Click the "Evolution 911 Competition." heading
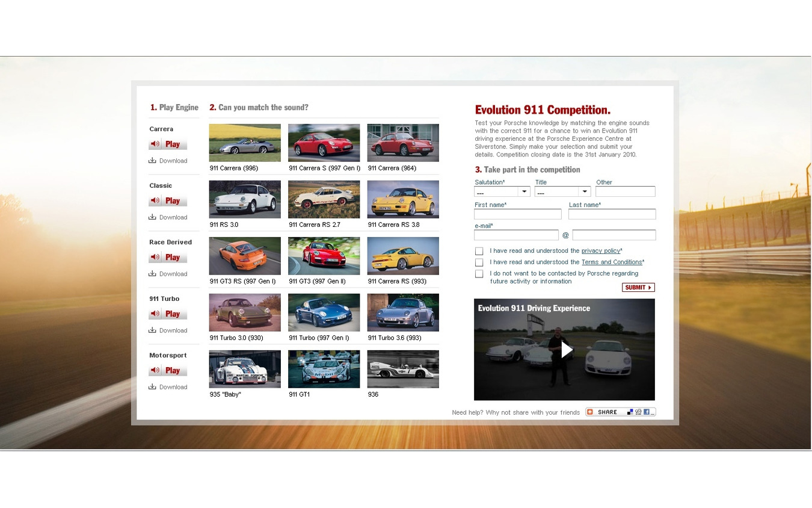Viewport: 812px width, 508px height. [543, 110]
